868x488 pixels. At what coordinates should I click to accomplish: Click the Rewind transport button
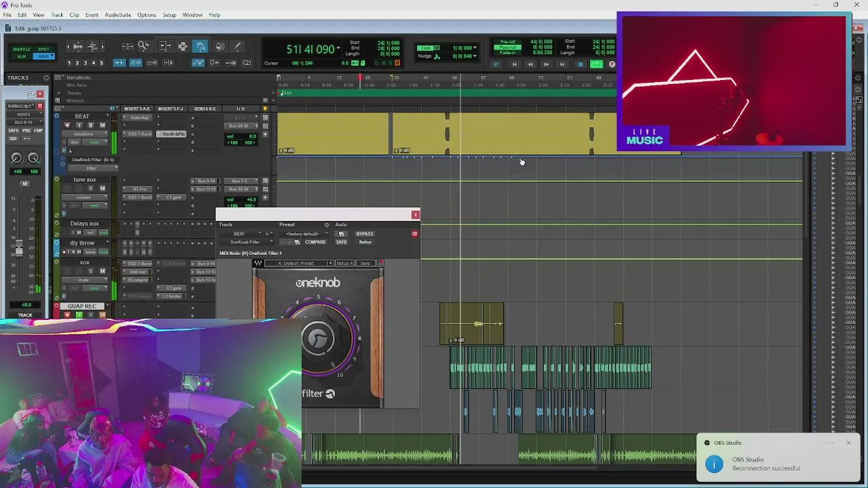530,64
